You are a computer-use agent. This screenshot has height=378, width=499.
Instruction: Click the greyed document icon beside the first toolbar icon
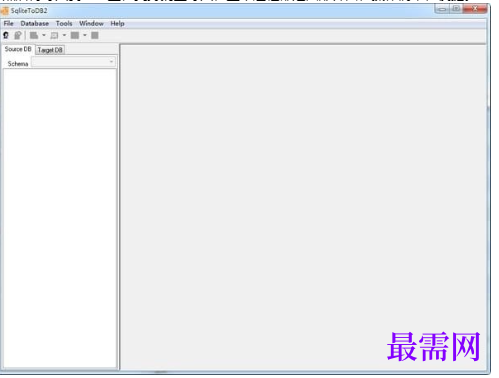(x=18, y=35)
